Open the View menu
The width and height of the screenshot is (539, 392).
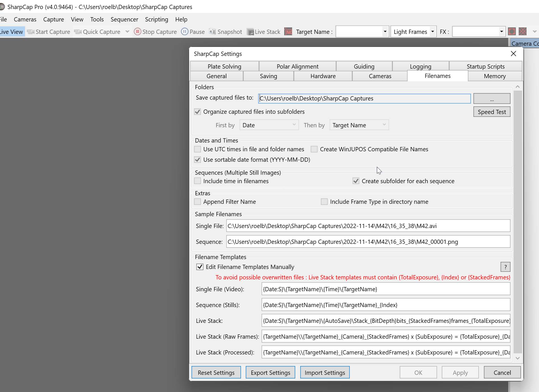click(x=77, y=19)
